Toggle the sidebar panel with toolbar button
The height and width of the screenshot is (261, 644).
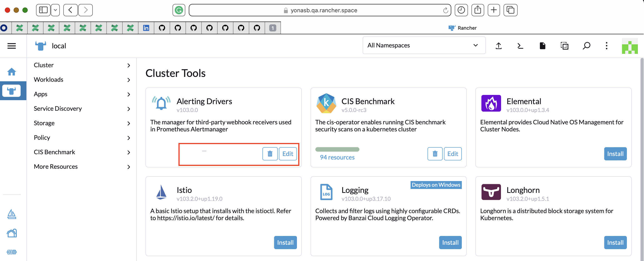click(43, 10)
